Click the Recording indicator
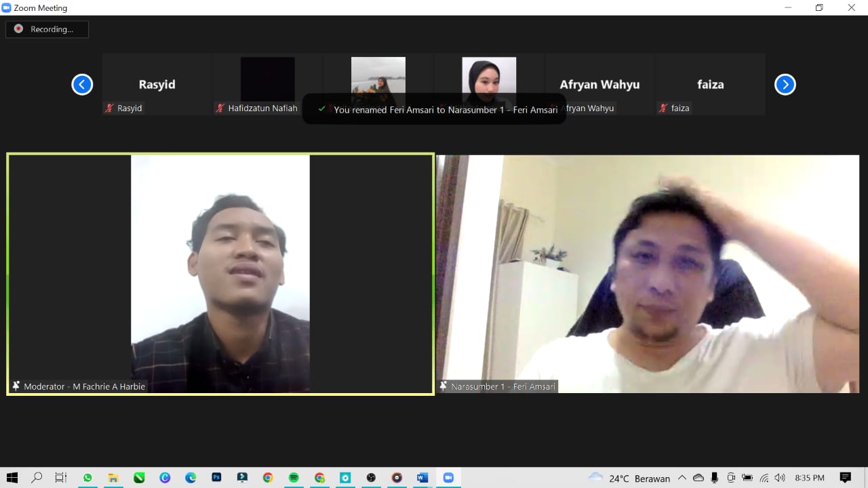This screenshot has width=868, height=488. pos(47,29)
